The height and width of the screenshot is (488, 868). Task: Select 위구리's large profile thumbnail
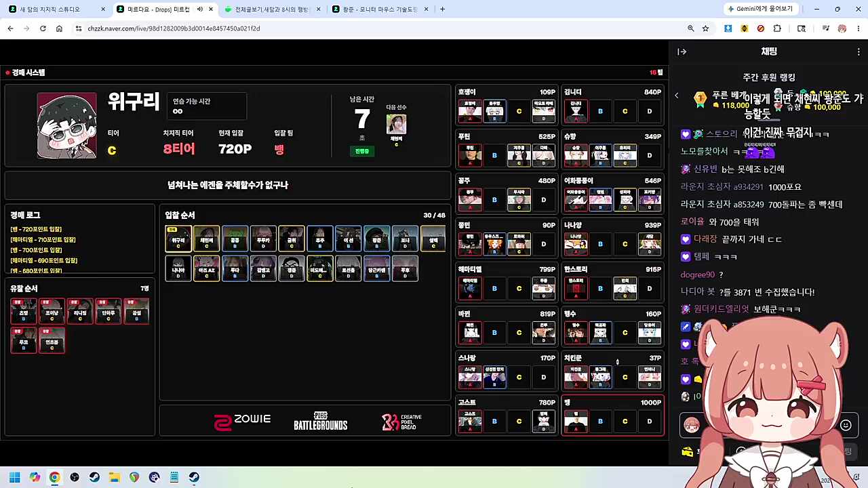66,126
